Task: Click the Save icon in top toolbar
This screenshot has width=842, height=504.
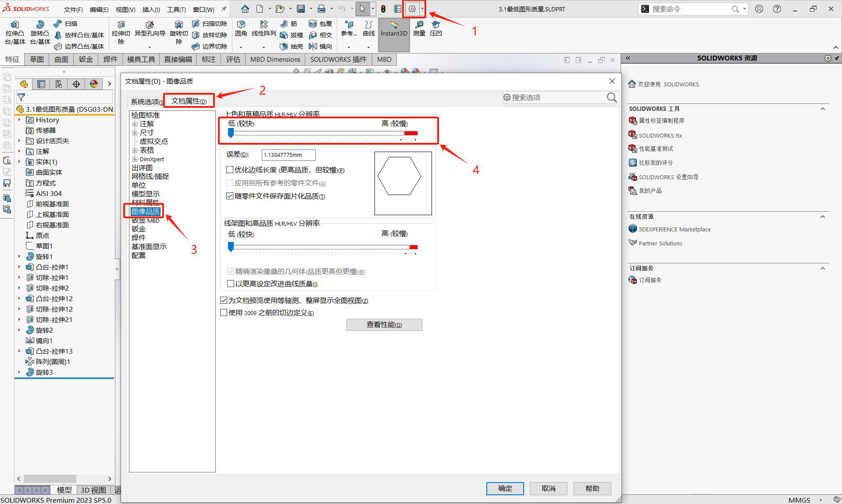Action: click(x=300, y=9)
